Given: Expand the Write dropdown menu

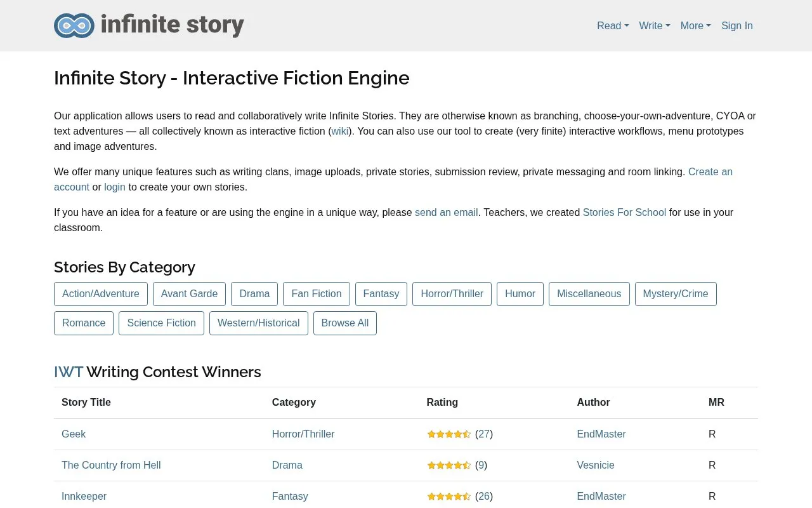Looking at the screenshot, I should coord(655,25).
